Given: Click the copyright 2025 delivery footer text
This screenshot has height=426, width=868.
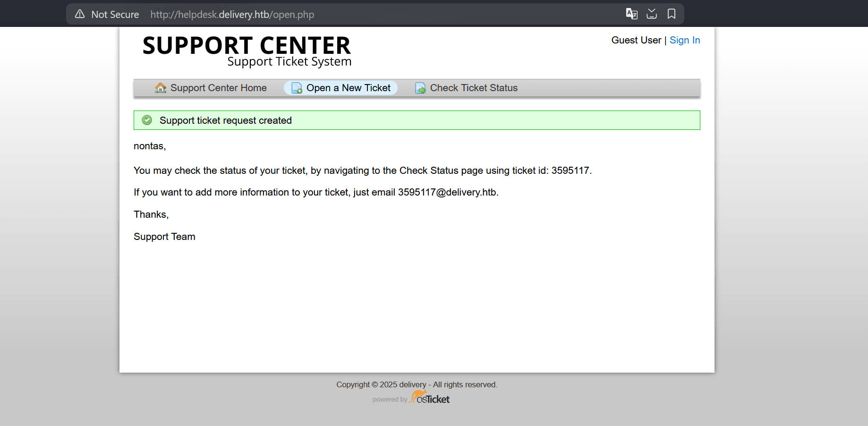Looking at the screenshot, I should tap(416, 384).
